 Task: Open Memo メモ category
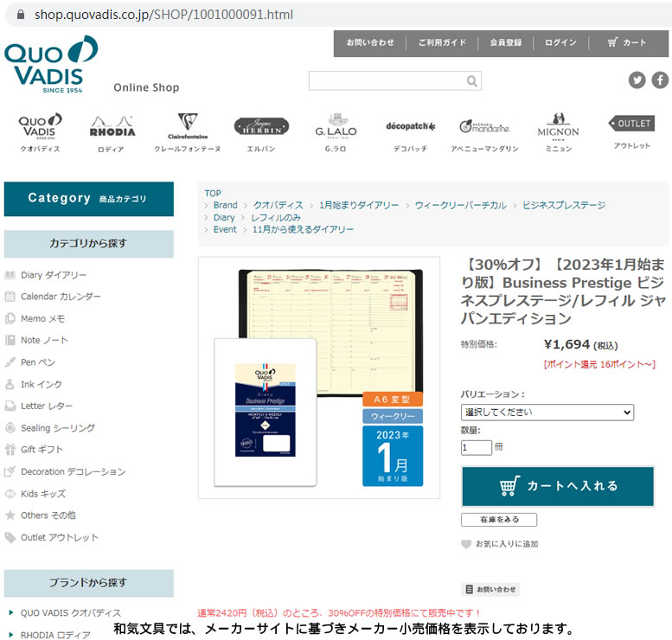(x=43, y=319)
